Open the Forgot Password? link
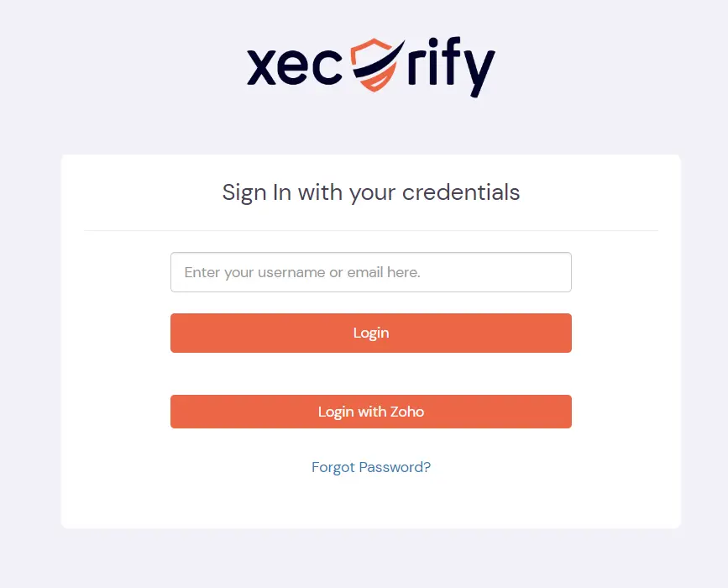 (371, 467)
